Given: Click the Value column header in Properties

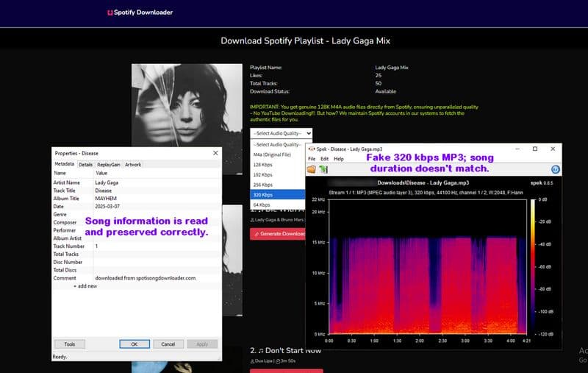Looking at the screenshot, I should coord(101,173).
